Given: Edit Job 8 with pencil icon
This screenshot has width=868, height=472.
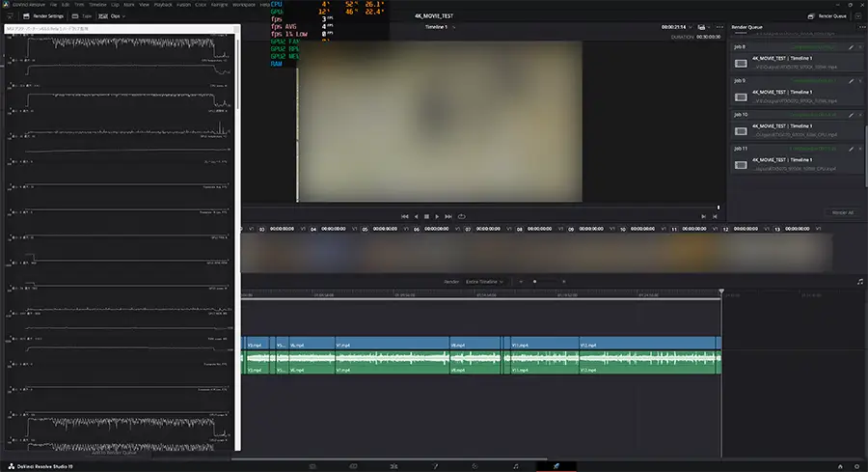Looking at the screenshot, I should [x=851, y=47].
